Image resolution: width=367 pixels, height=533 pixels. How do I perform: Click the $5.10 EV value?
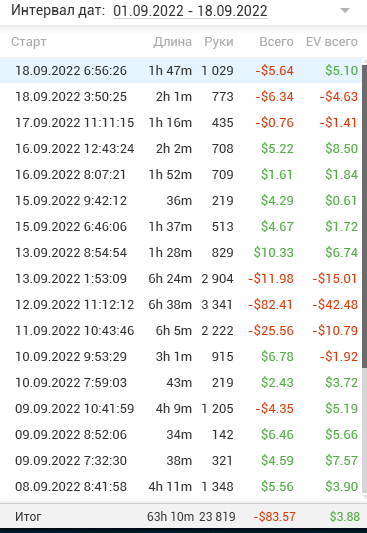click(x=342, y=70)
